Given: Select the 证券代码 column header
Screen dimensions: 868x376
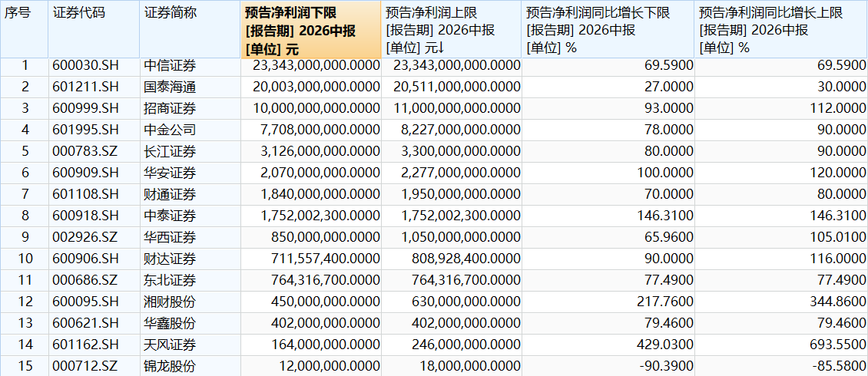Looking at the screenshot, I should click(x=94, y=29).
